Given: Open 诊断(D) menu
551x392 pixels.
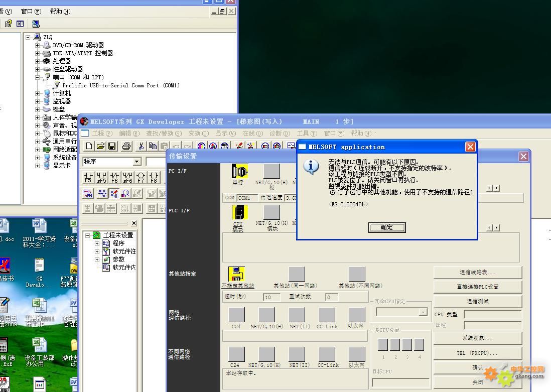Looking at the screenshot, I should pos(280,133).
